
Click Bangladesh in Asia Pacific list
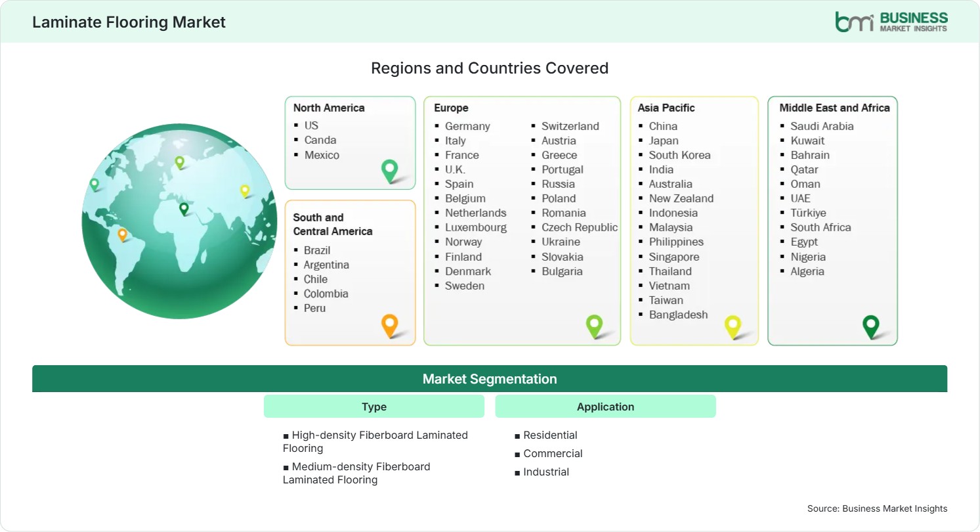pos(679,315)
